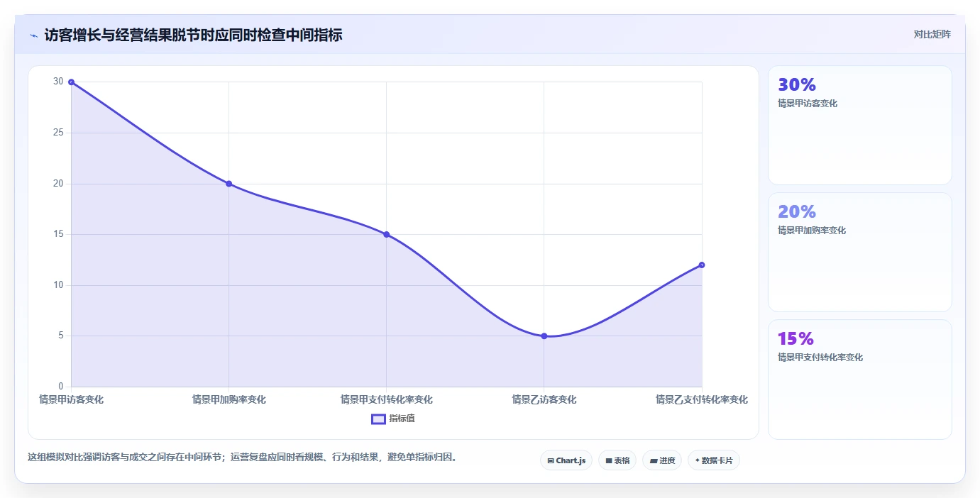
Task: Click the 对比矩阵 label
Action: click(932, 34)
